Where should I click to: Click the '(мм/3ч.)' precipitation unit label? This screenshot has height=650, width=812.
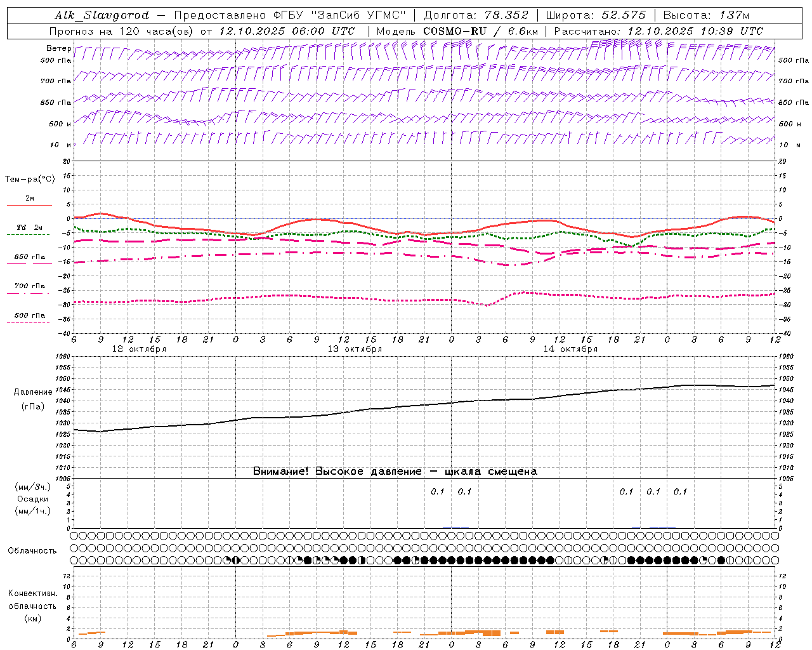pos(32,487)
